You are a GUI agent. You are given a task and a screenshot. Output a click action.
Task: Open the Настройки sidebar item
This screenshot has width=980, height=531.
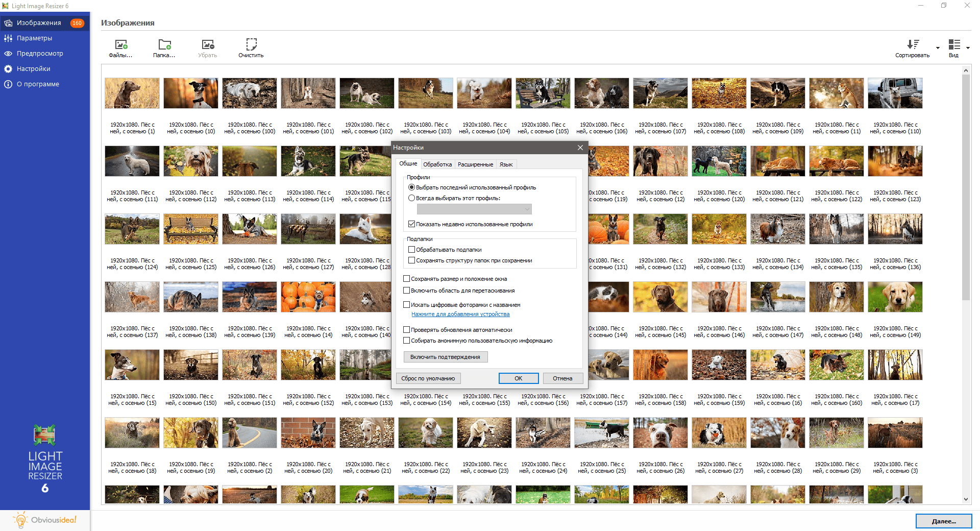45,69
